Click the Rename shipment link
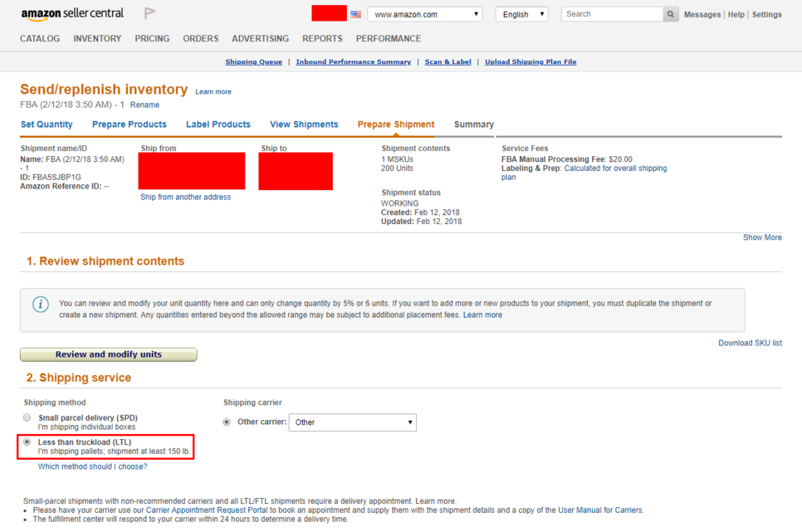The width and height of the screenshot is (802, 532). point(144,105)
